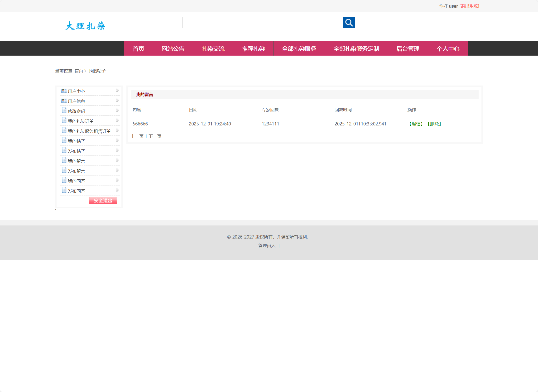The image size is (538, 392).
Task: Click the 用户中心 sidebar icon
Action: click(64, 91)
